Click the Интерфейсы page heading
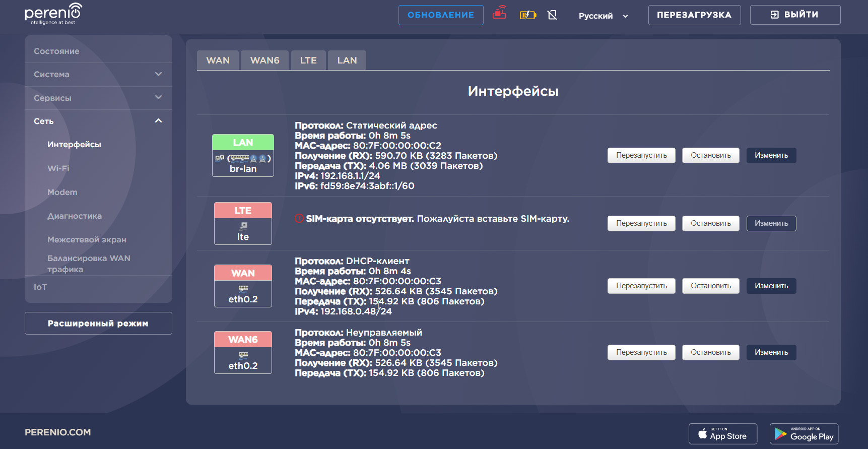 [513, 91]
